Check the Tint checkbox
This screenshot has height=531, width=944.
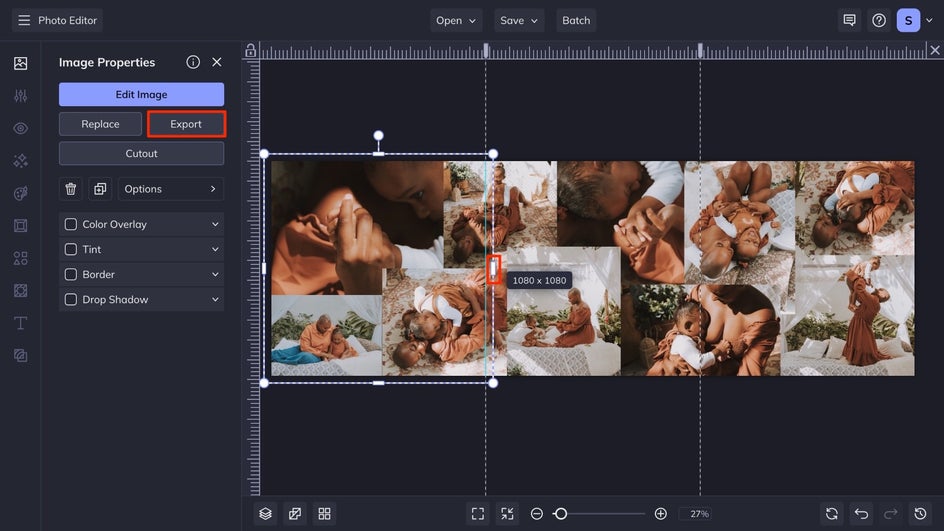pos(71,250)
